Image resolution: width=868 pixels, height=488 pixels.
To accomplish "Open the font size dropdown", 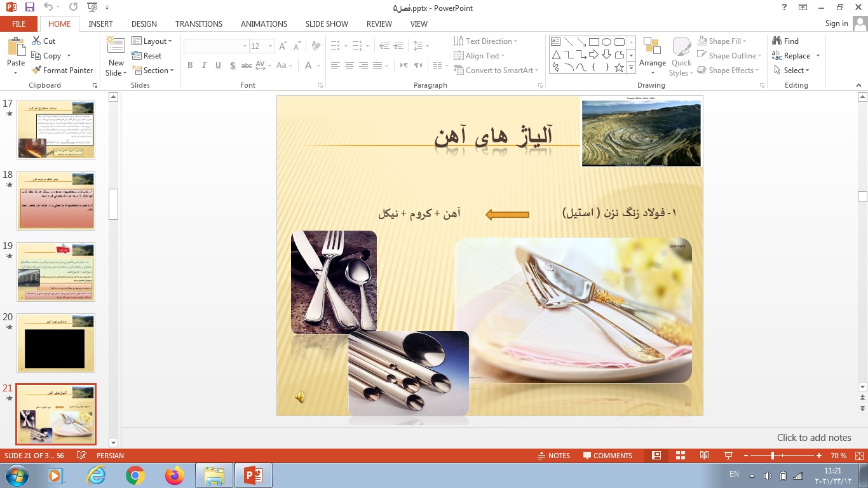I will 271,46.
